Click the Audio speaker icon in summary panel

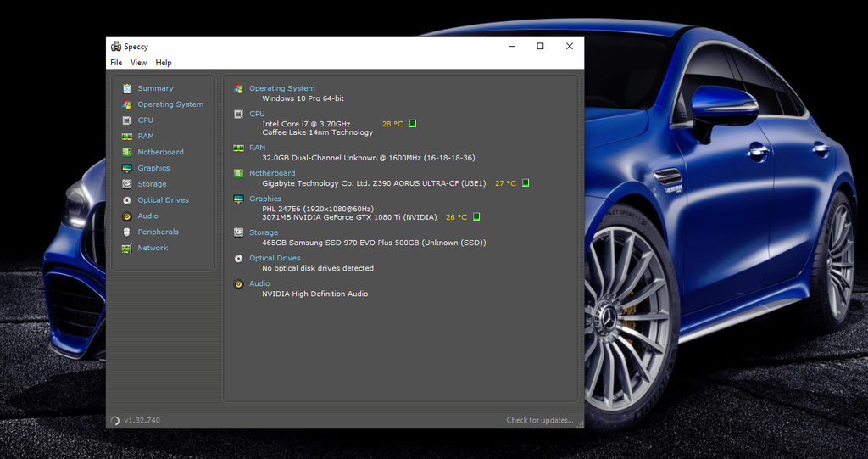point(238,284)
